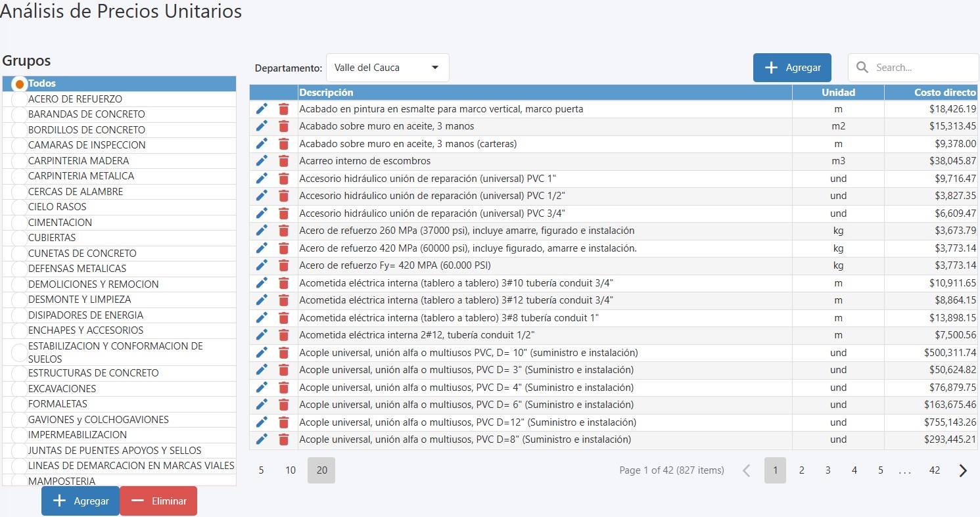Go to next page using right arrow

click(x=963, y=470)
